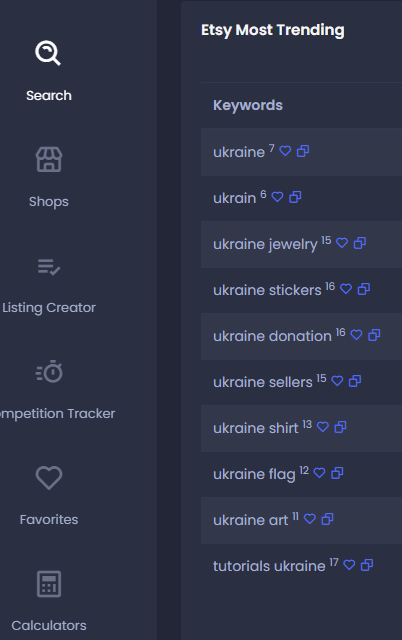This screenshot has height=640, width=402.
Task: Copy the 'ukrain' keyword
Action: [295, 197]
